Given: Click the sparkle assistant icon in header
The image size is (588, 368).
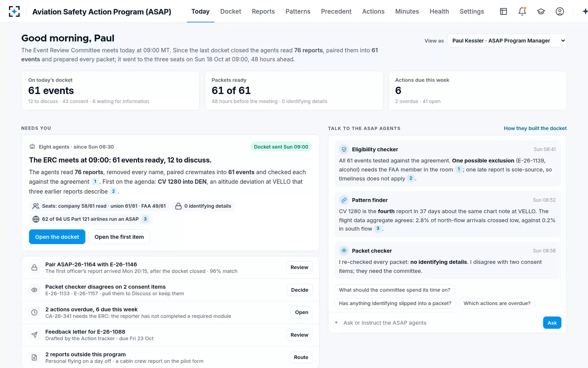Looking at the screenshot, I should [585, 11].
